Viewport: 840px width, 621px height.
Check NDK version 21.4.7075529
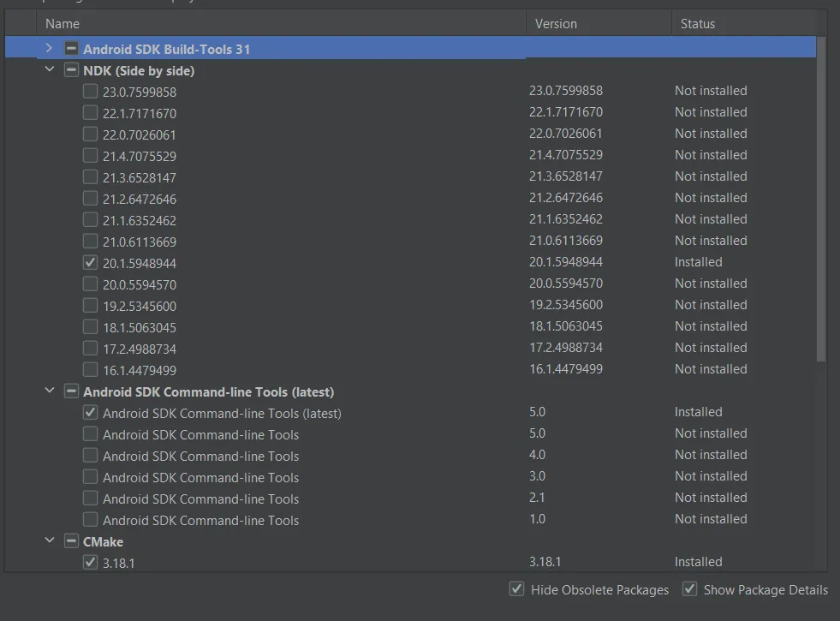pyautogui.click(x=90, y=155)
